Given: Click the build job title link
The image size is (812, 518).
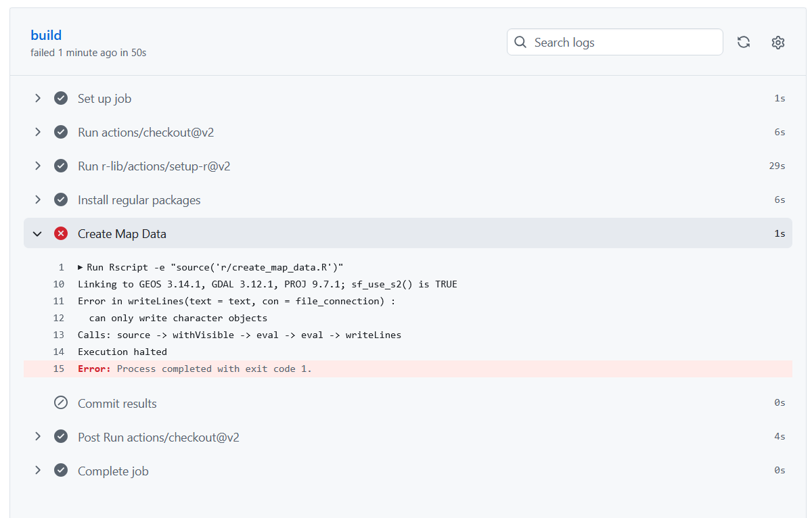Looking at the screenshot, I should coord(46,35).
